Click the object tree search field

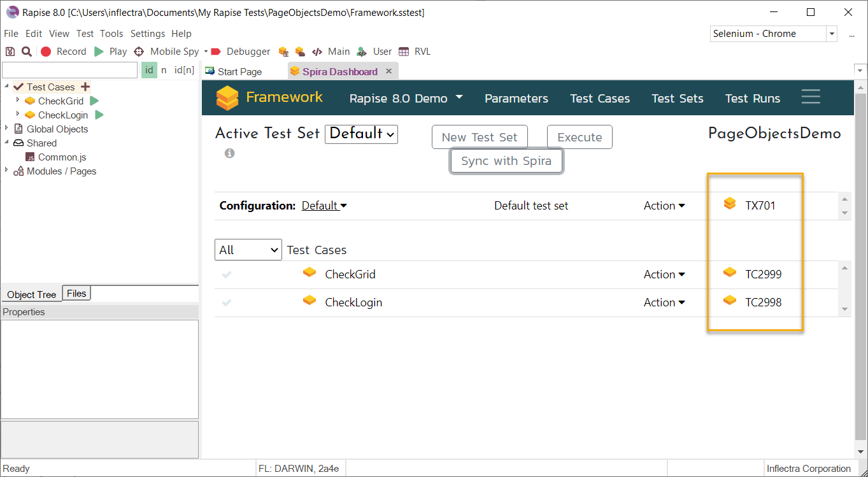tap(69, 70)
